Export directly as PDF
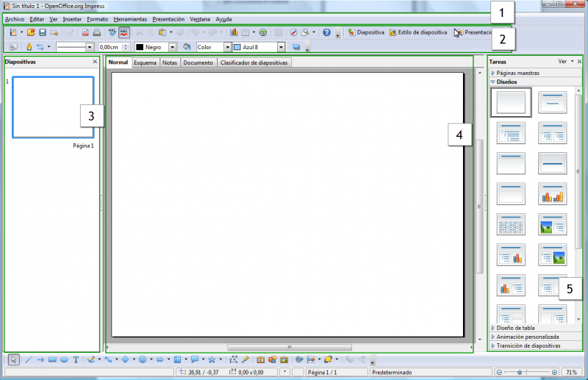Screen dimensions: 588x380 coord(85,32)
